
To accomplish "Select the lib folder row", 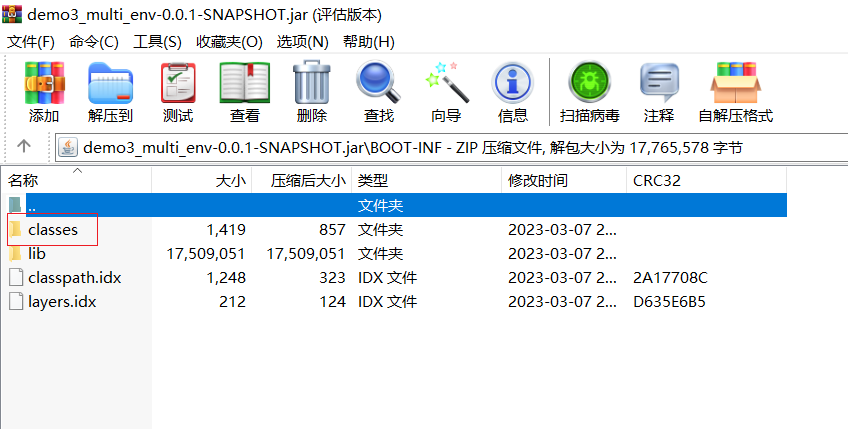I will (x=37, y=253).
